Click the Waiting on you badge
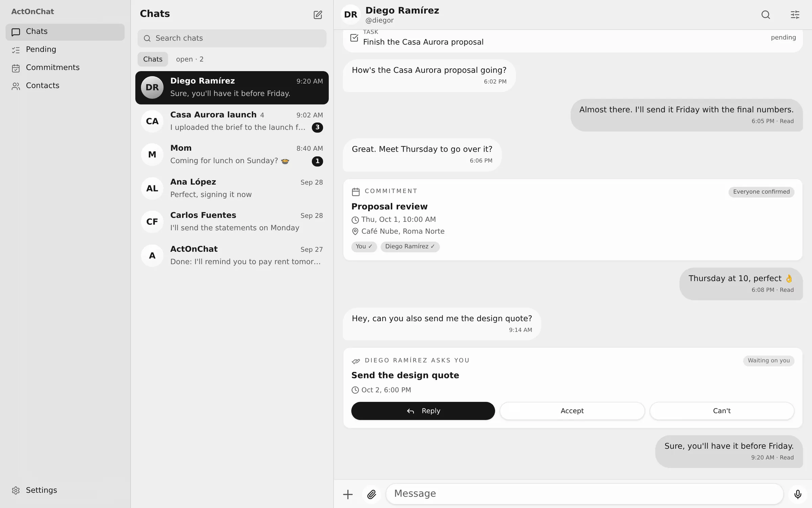This screenshot has height=508, width=812. pyautogui.click(x=768, y=361)
